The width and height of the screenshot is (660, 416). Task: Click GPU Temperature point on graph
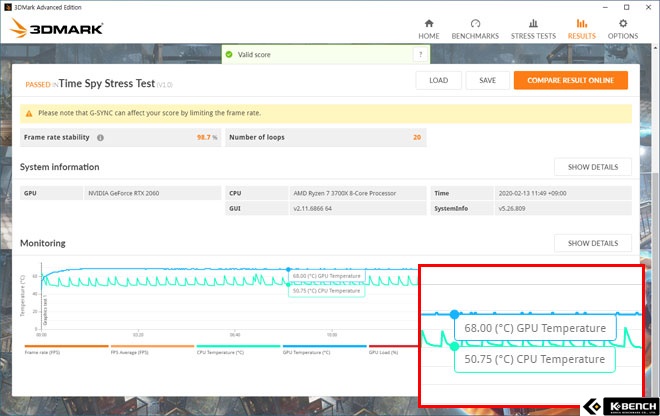[x=288, y=269]
